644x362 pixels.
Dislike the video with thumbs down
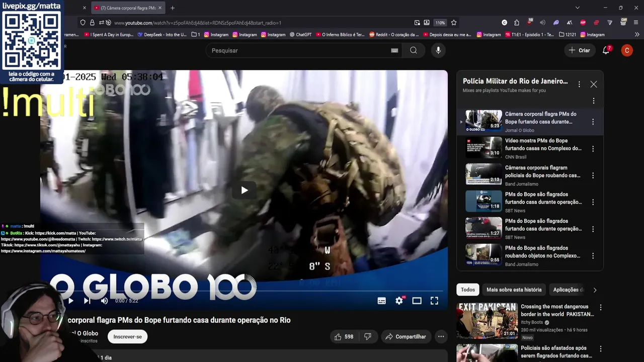coord(368,337)
